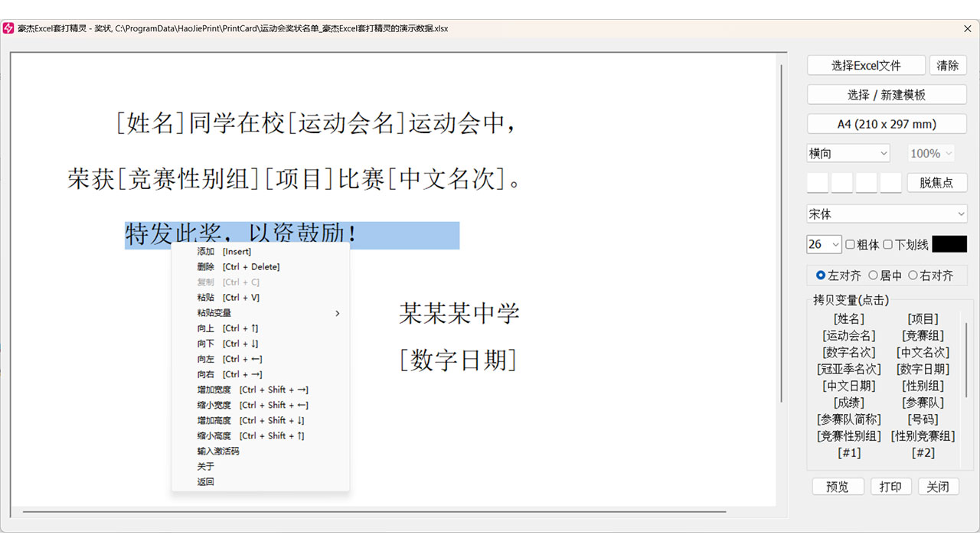980x551 pixels.
Task: Choose 返回 from the context menu
Action: click(204, 481)
